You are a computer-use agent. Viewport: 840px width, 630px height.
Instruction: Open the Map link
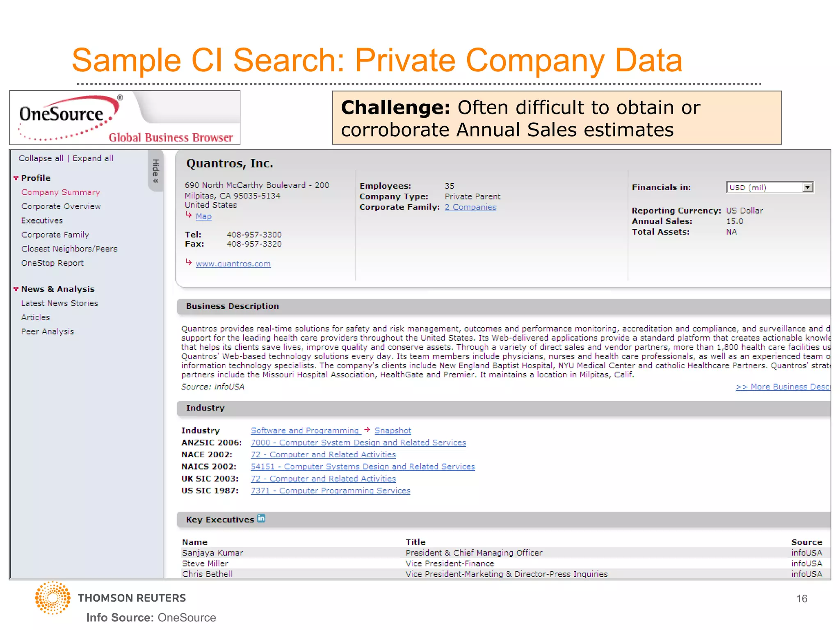tap(204, 216)
